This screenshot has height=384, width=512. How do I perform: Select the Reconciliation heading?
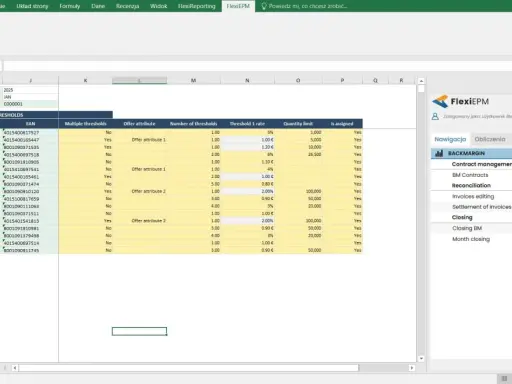[471, 185]
